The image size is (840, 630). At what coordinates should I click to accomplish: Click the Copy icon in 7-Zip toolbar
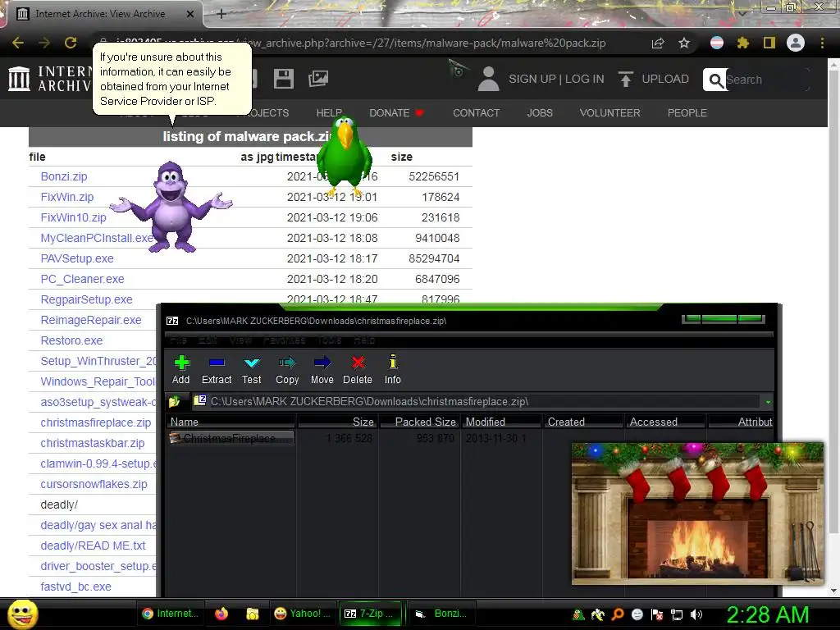(287, 370)
